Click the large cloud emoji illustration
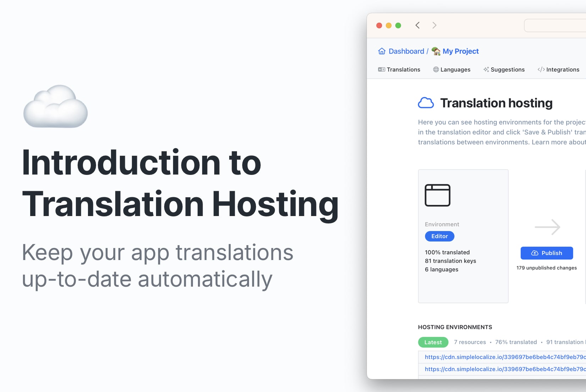The image size is (586, 392). coord(55,106)
